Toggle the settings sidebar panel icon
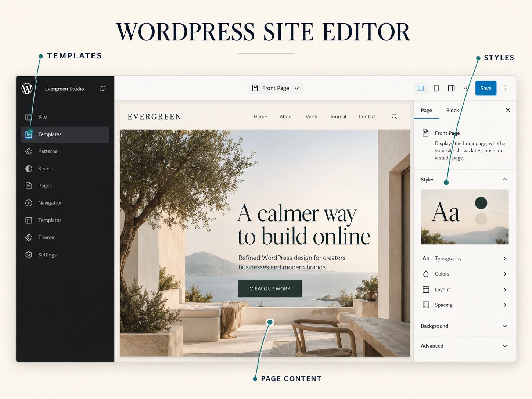 tap(452, 88)
